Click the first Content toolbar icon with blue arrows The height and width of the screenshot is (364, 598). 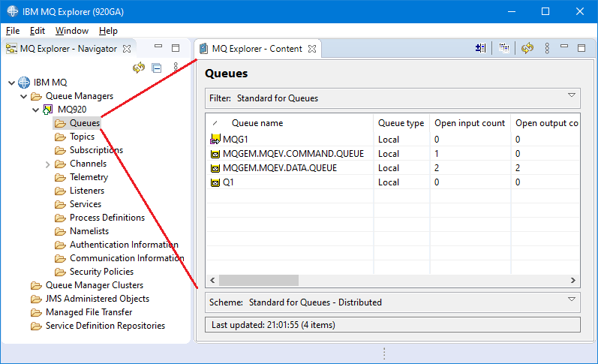480,48
